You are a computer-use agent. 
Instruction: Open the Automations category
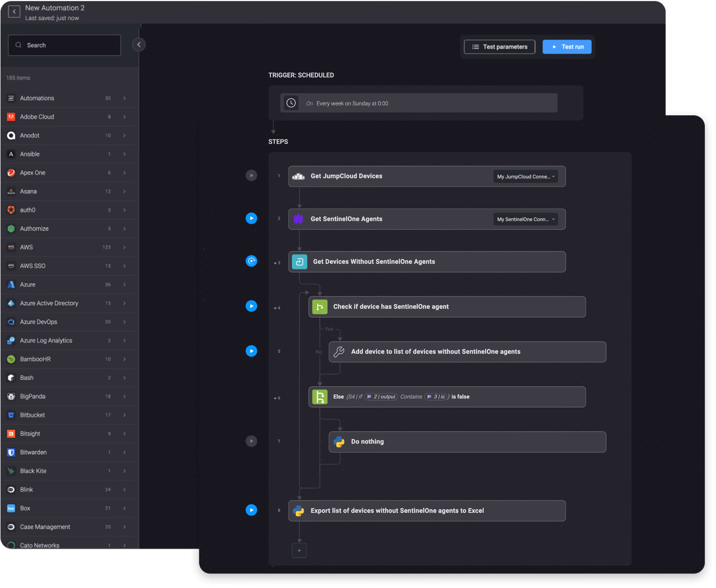pyautogui.click(x=68, y=98)
